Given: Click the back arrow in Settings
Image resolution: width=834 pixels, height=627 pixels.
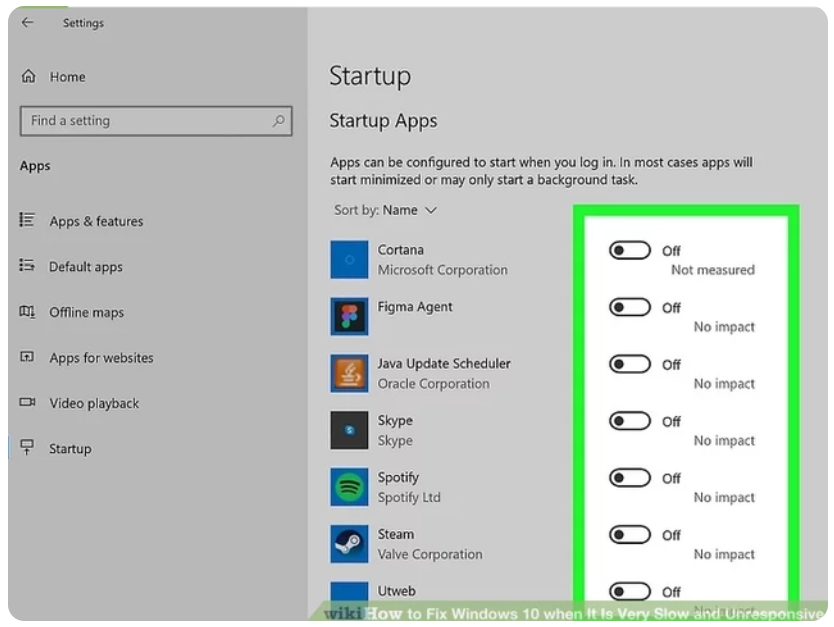Looking at the screenshot, I should (27, 23).
